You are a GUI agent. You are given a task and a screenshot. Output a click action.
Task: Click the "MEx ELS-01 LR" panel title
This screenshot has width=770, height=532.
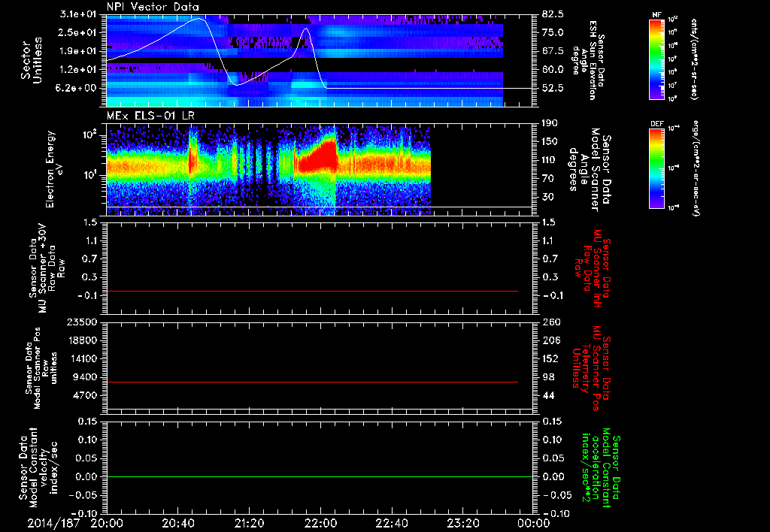tap(150, 116)
